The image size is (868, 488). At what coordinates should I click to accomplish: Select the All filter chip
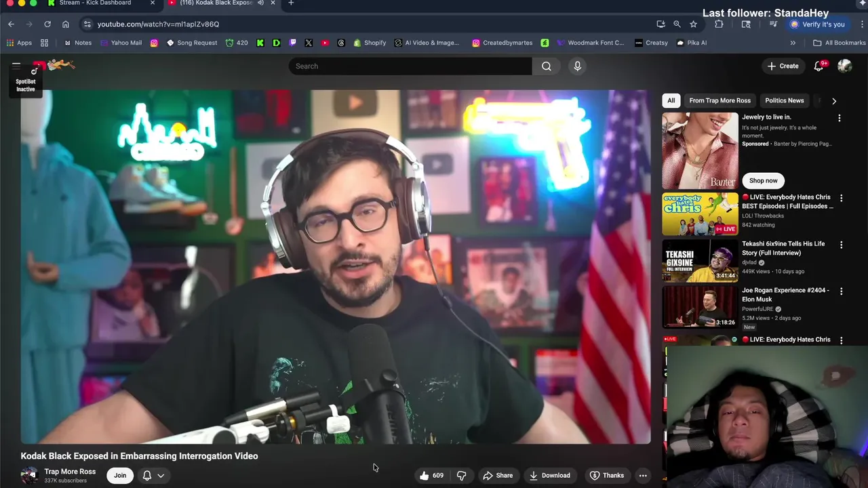pos(671,100)
